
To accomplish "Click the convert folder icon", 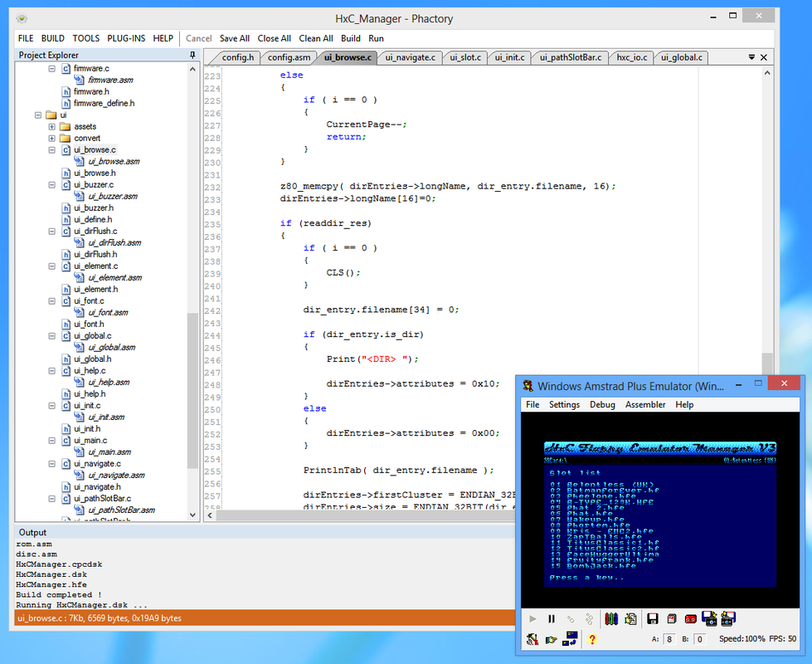I will pyautogui.click(x=65, y=139).
